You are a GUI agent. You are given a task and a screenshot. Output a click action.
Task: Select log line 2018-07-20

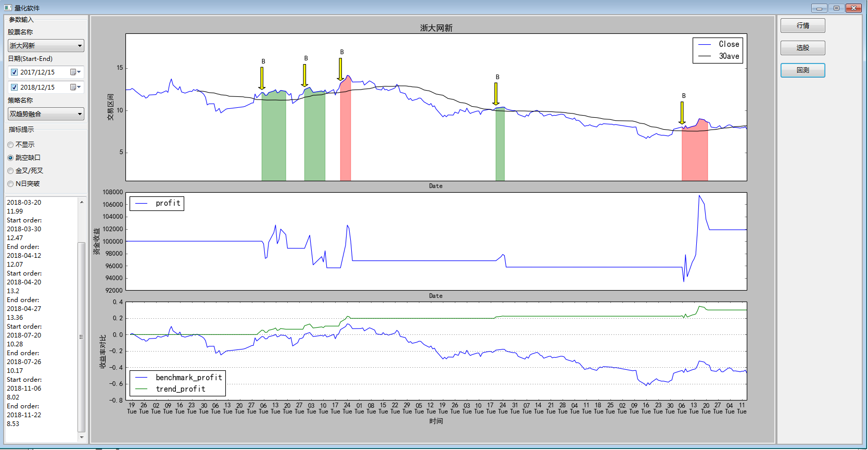pyautogui.click(x=24, y=335)
